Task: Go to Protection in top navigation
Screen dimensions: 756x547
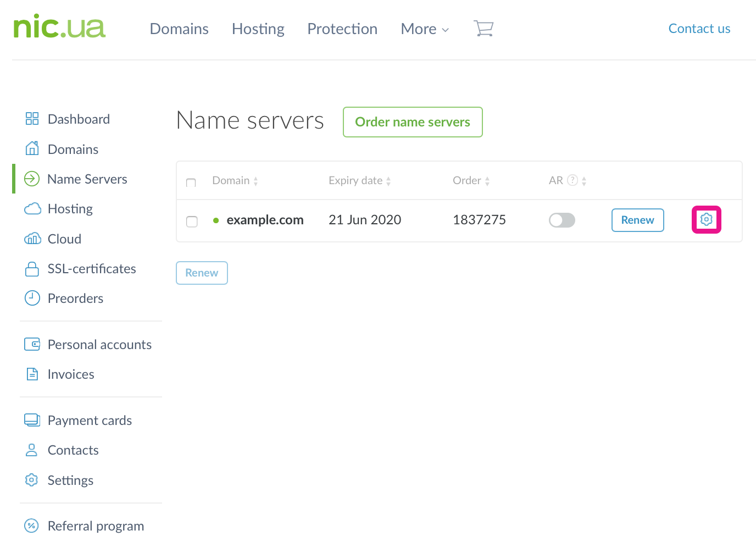Action: 342,29
